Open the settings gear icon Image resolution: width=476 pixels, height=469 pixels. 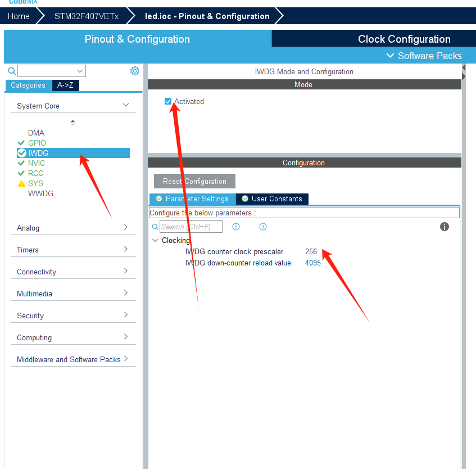click(135, 71)
